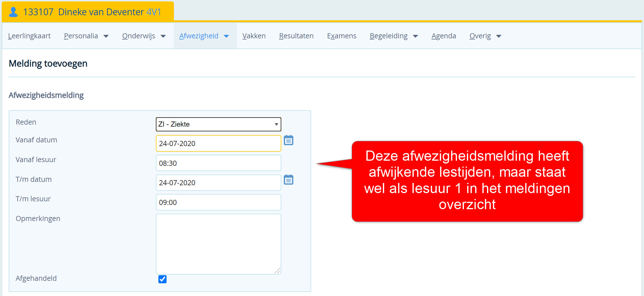The image size is (644, 296).
Task: Open the Leerlingkaart tab
Action: 29,36
